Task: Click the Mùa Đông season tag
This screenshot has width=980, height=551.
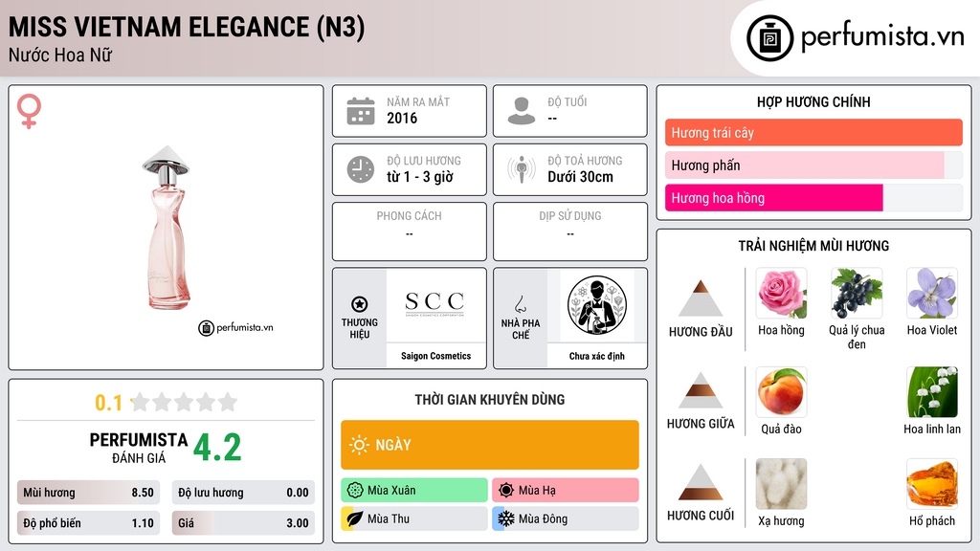Action: pyautogui.click(x=566, y=518)
